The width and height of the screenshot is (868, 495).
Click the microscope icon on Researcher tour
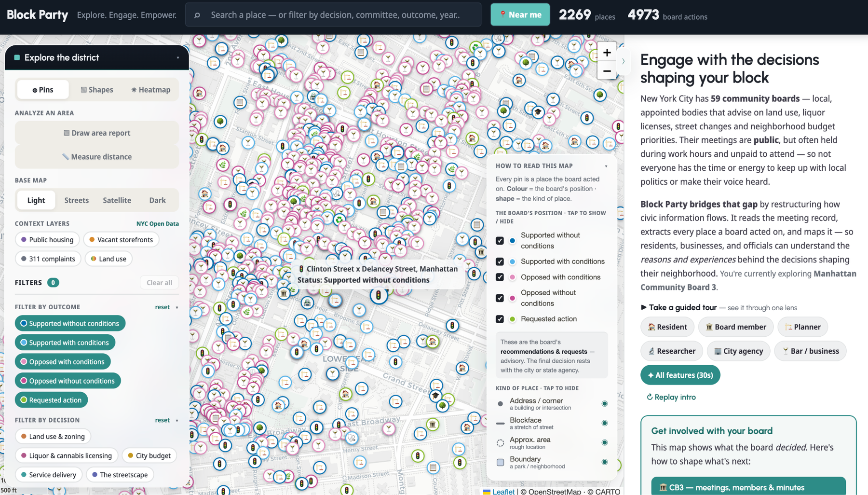(x=651, y=351)
